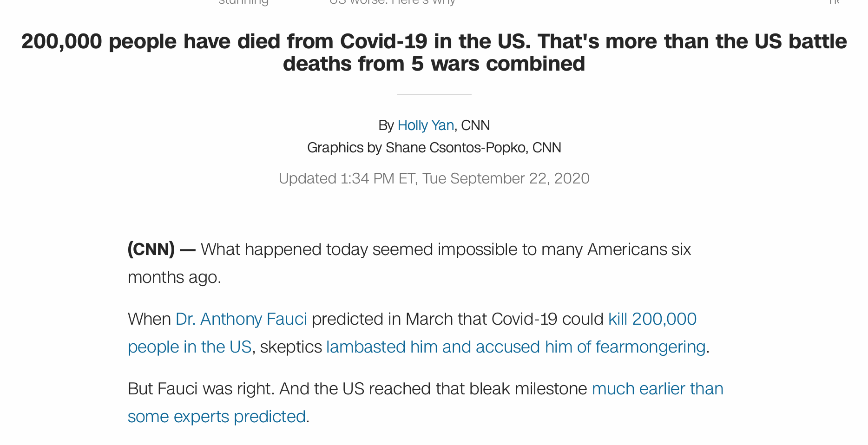868x445 pixels.
Task: Follow the Dr. Anthony Fauci link
Action: click(x=241, y=319)
